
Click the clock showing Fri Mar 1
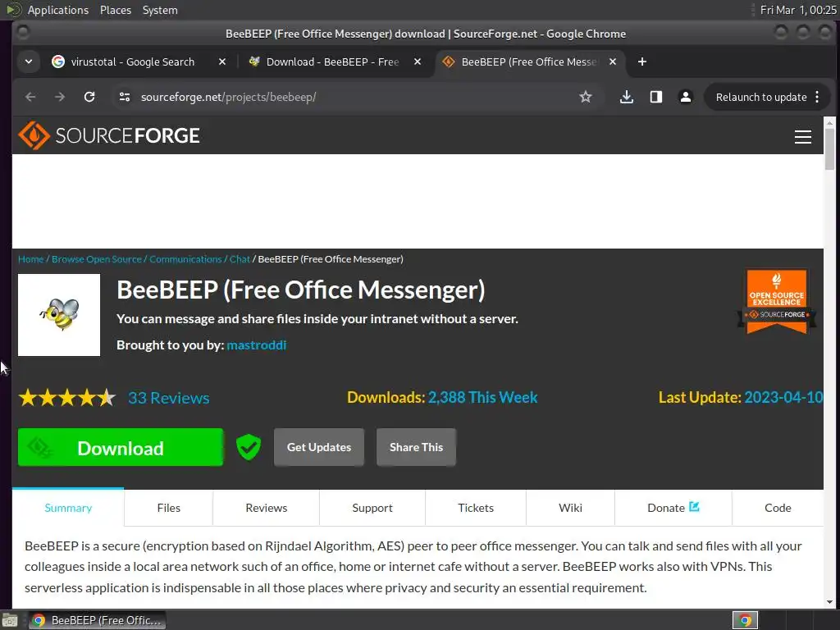[x=797, y=10]
